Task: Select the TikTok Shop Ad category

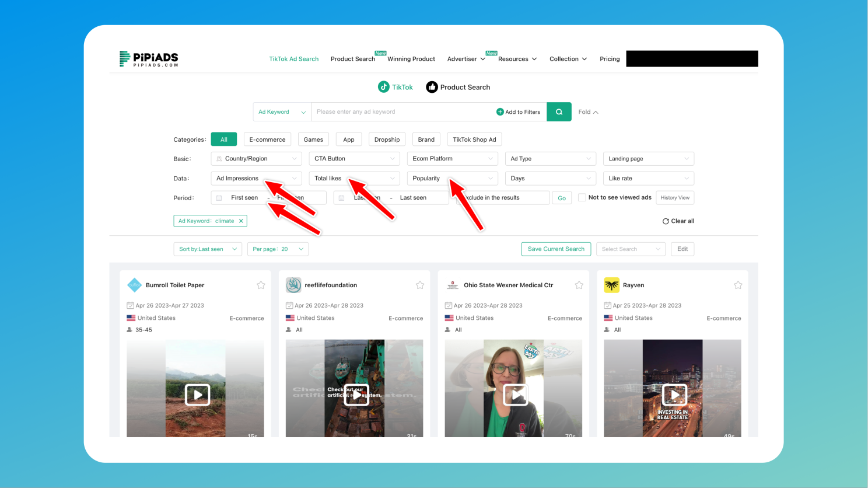Action: click(475, 140)
